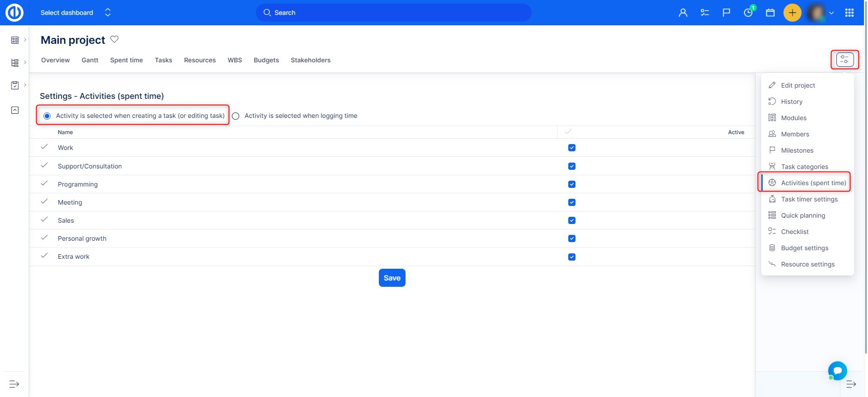Open the calendar icon in top bar
The image size is (868, 397).
(770, 13)
